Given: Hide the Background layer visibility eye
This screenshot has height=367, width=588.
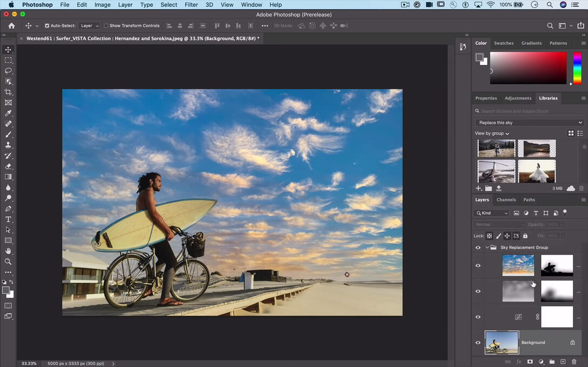Looking at the screenshot, I should click(x=478, y=343).
